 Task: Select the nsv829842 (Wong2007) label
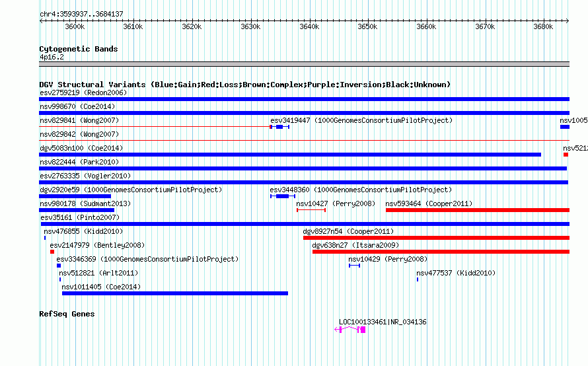[79, 134]
